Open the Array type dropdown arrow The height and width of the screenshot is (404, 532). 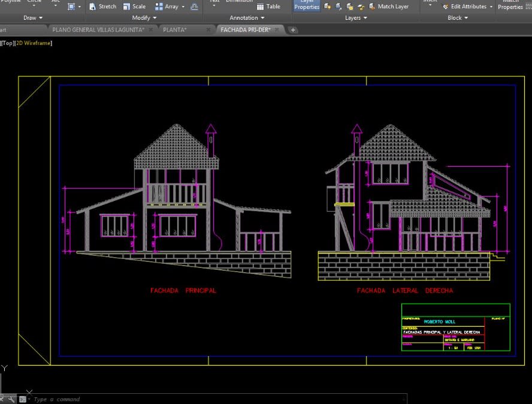[x=183, y=7]
